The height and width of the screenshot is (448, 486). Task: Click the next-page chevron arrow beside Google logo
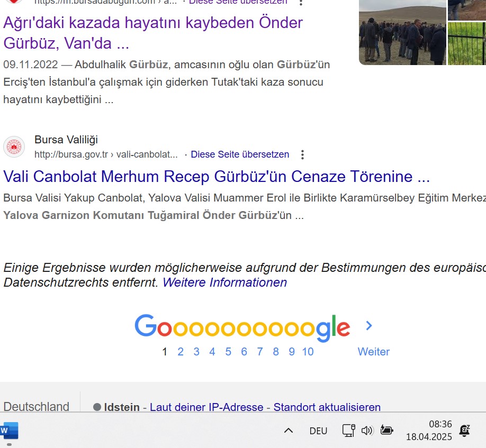(x=369, y=325)
